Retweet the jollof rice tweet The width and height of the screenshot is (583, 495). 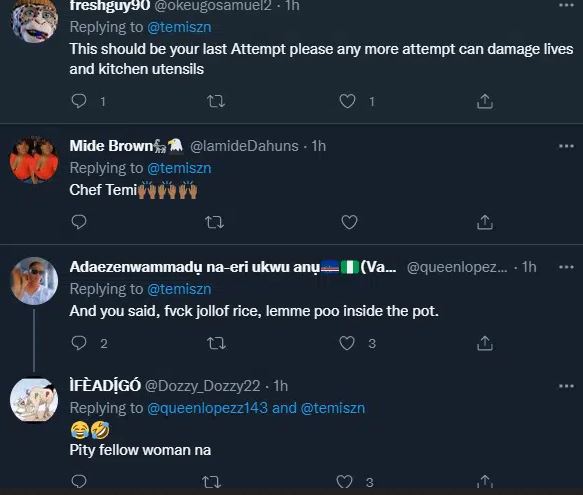[x=216, y=343]
